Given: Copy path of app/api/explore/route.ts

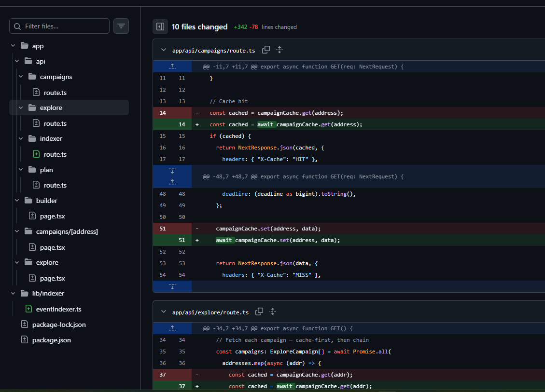Looking at the screenshot, I should [x=259, y=312].
